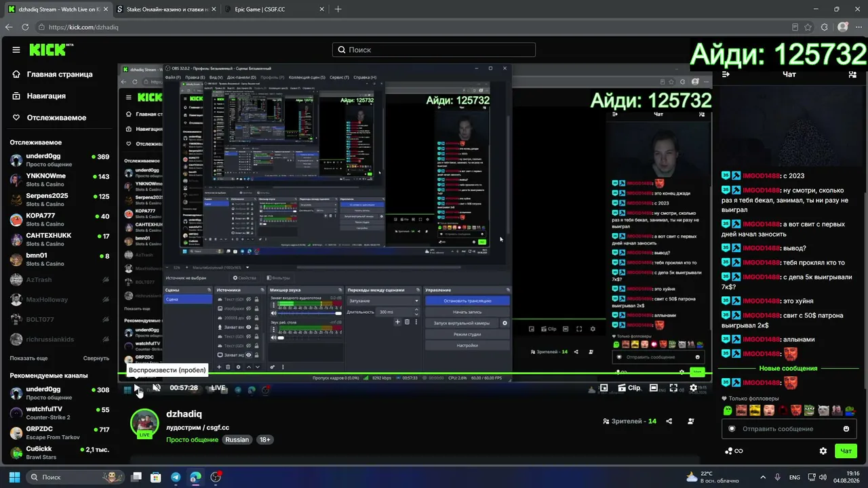Open followed channel KOPA777
The image size is (868, 488).
[59, 219]
